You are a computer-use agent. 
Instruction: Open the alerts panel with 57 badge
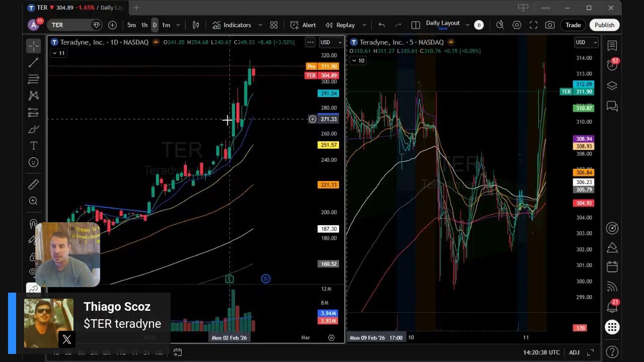click(612, 65)
